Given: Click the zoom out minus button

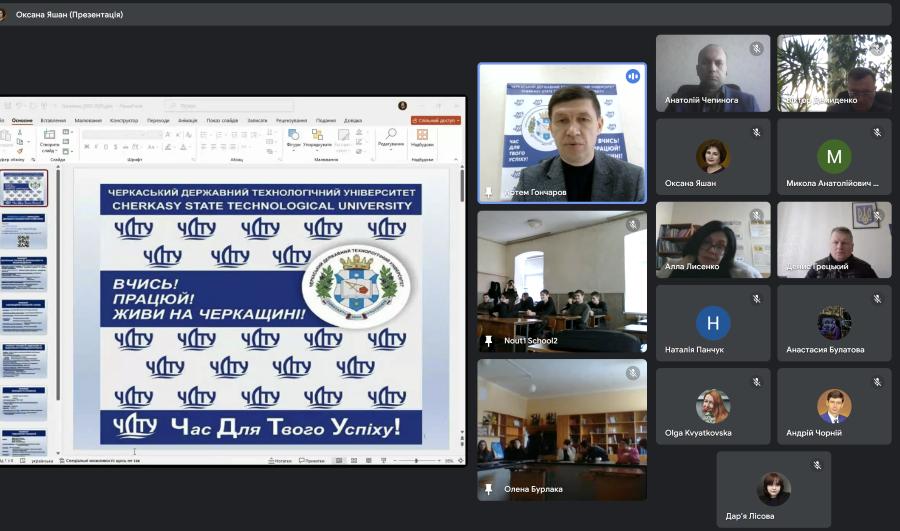Looking at the screenshot, I should [395, 460].
